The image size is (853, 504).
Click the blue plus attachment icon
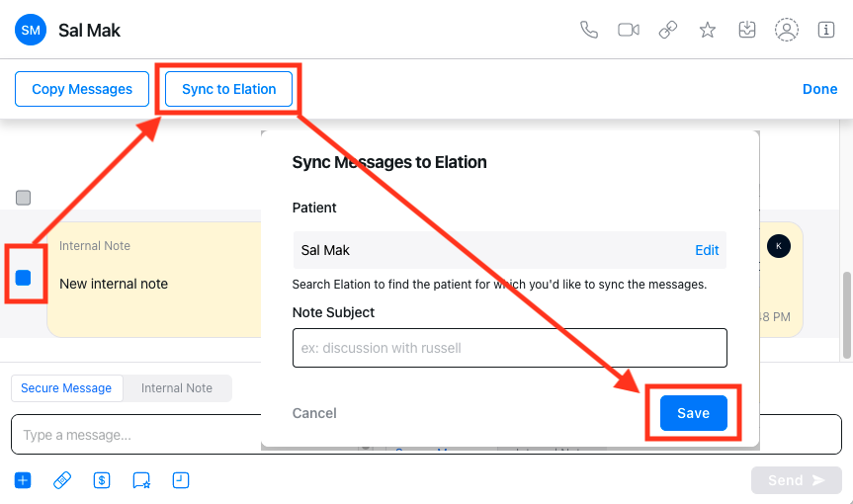click(x=23, y=480)
